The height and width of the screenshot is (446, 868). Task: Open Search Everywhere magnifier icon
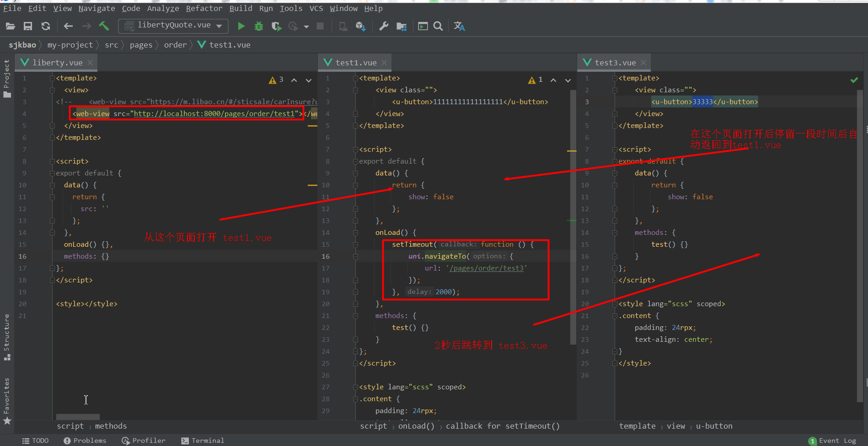[438, 26]
